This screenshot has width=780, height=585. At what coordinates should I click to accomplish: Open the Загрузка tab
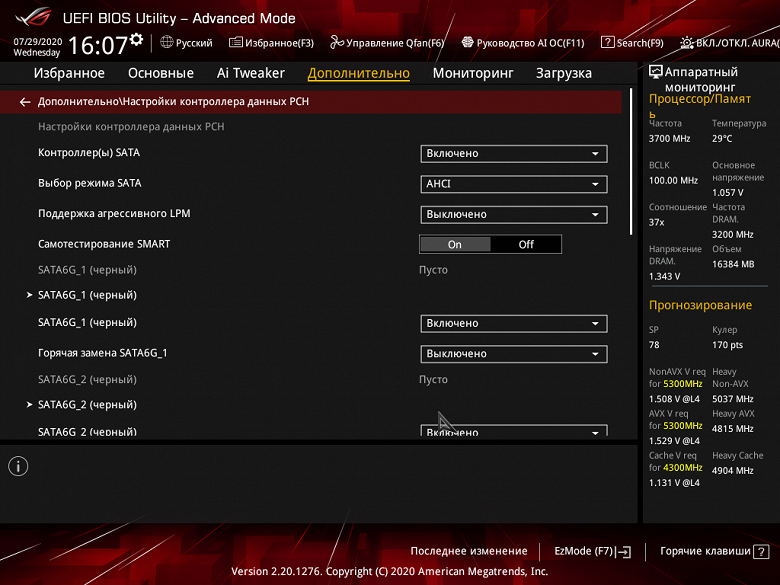pyautogui.click(x=564, y=73)
